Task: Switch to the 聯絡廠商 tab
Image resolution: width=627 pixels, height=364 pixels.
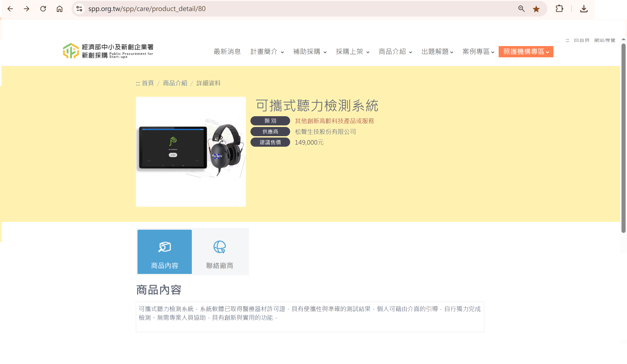Action: click(220, 252)
